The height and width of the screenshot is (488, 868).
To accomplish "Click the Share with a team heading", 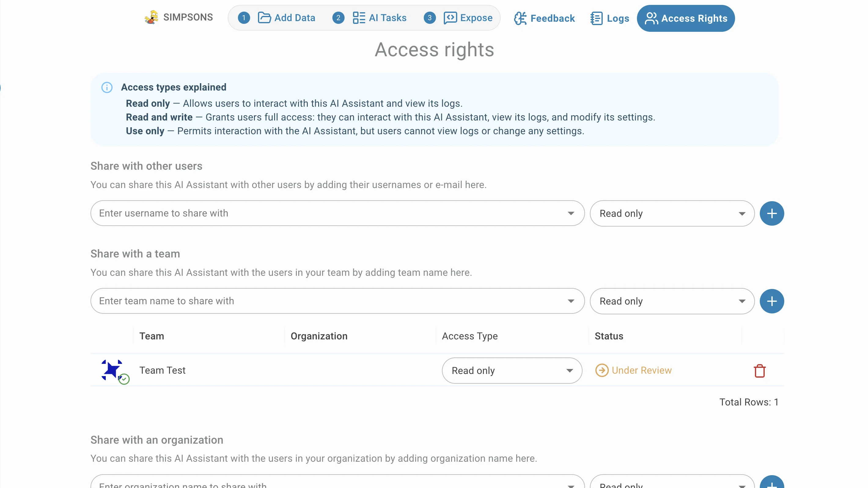I will (x=135, y=254).
